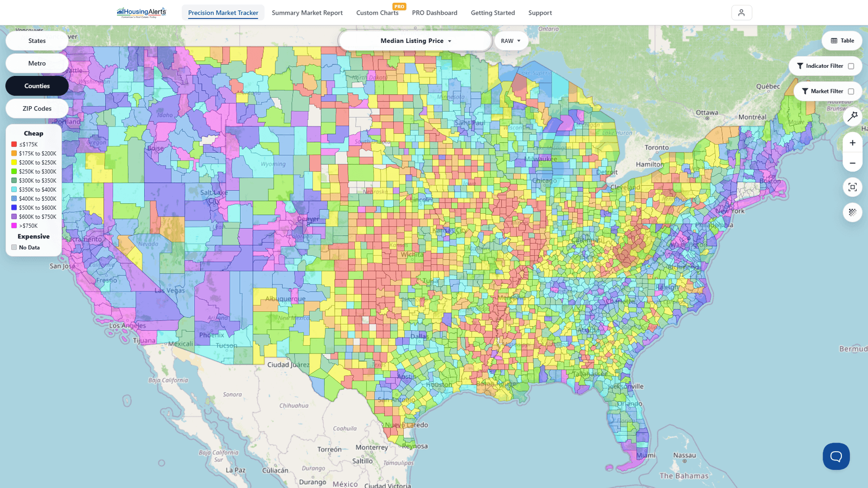Open the user account icon
This screenshot has height=488, width=868.
pos(742,12)
